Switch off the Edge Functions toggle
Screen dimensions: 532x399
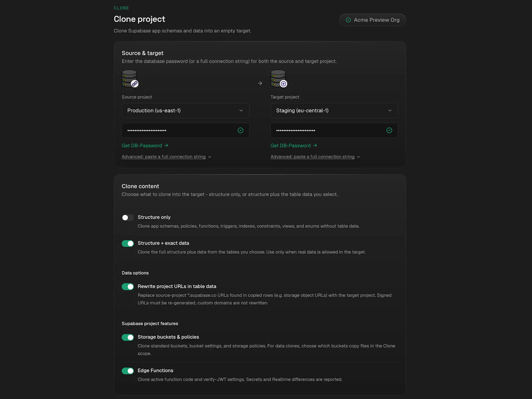[x=128, y=371]
